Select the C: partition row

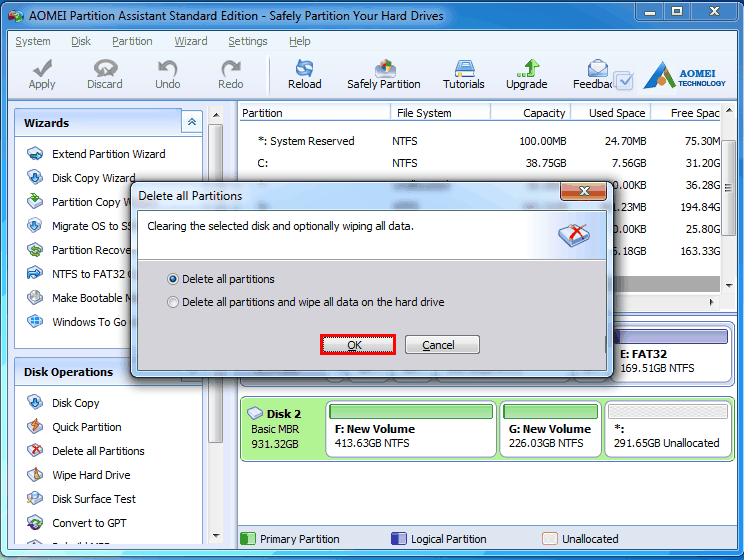tap(479, 163)
